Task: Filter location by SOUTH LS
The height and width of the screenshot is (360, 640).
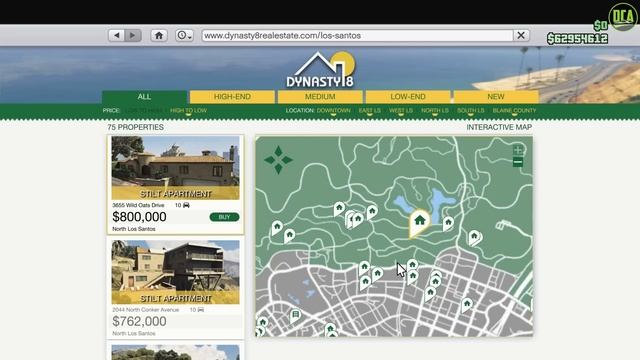Action: 470,111
